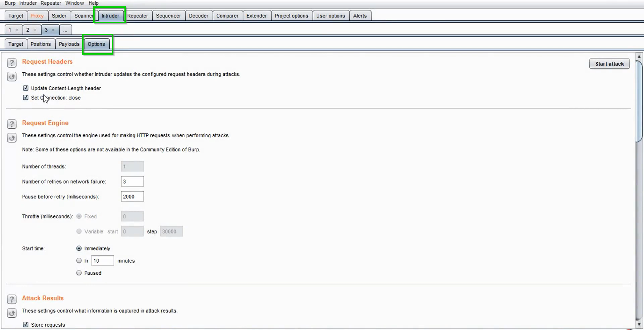Open help for Attack Results section
Viewport: 644px width, 330px height.
(x=12, y=299)
